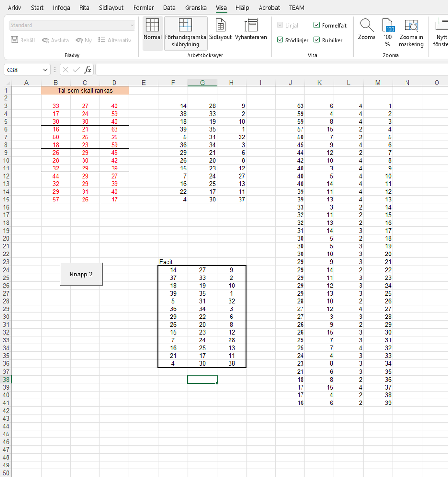Uncheck the Rubriker checkbox
Screen dimensions: 448x477
[316, 40]
